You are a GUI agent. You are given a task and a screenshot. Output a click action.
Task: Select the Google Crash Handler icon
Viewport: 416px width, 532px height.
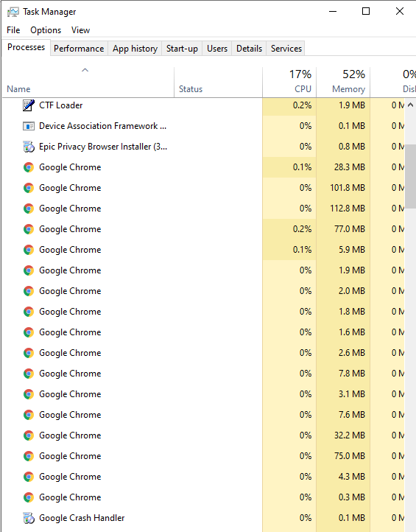tap(29, 518)
